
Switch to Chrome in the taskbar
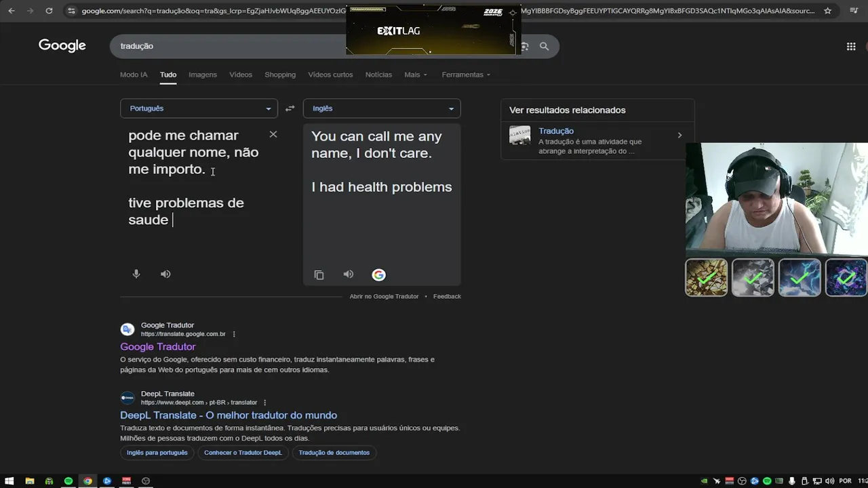[87, 481]
